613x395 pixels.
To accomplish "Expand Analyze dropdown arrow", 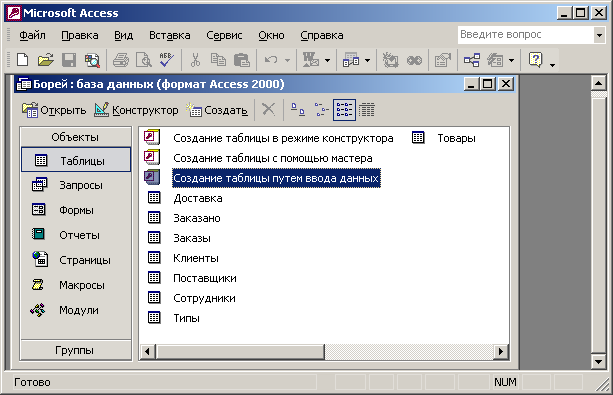I will [367, 60].
